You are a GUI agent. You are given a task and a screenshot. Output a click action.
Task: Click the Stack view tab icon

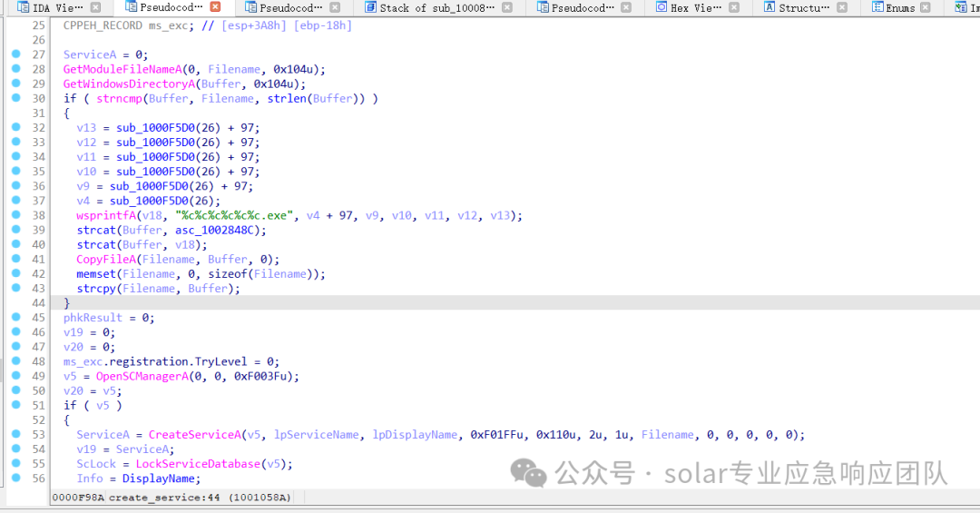click(x=370, y=7)
